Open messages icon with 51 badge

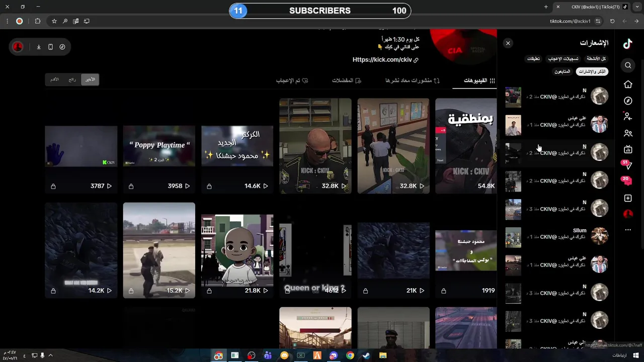(x=627, y=165)
